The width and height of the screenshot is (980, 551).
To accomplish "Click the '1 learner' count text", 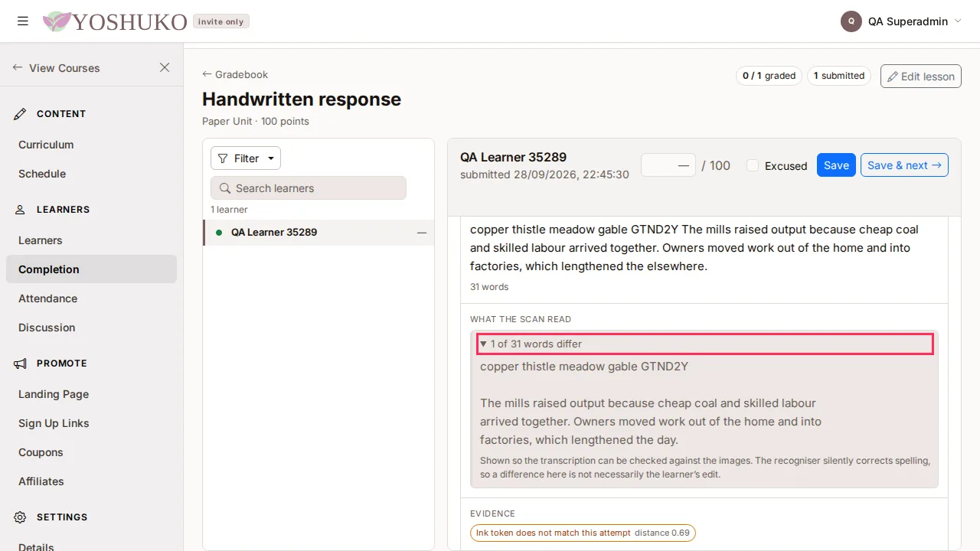I will tap(230, 210).
